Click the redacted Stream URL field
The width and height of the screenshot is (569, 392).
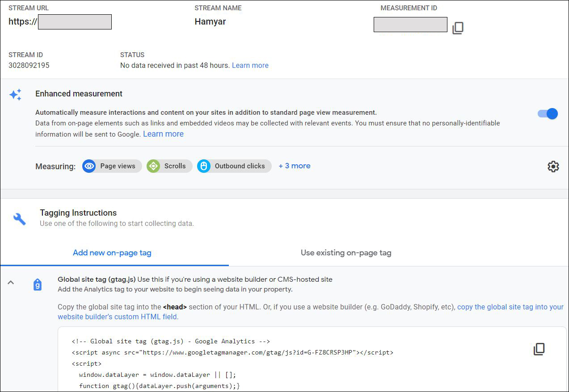[x=75, y=22]
